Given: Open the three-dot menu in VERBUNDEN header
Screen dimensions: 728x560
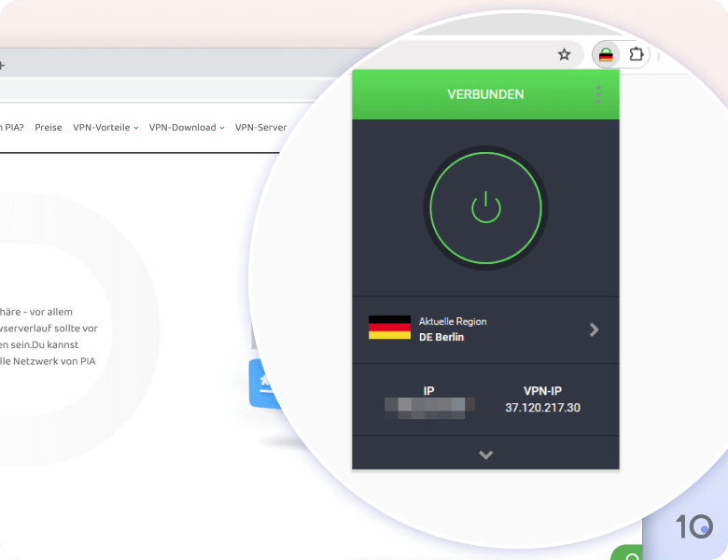Looking at the screenshot, I should click(x=598, y=94).
